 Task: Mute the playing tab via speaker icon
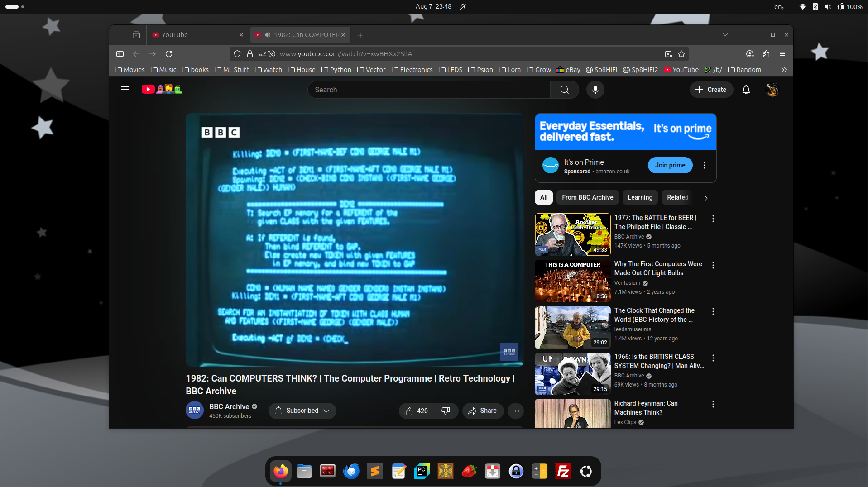(268, 35)
